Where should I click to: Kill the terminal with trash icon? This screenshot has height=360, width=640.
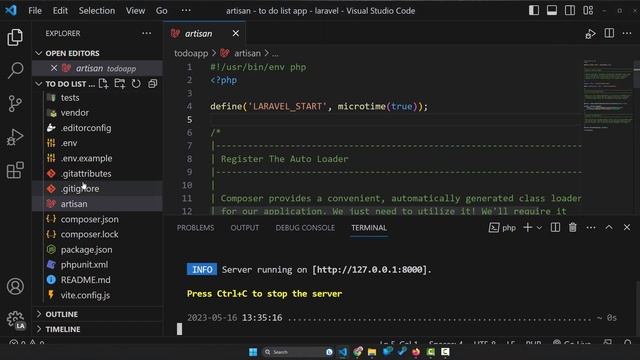[x=573, y=227]
